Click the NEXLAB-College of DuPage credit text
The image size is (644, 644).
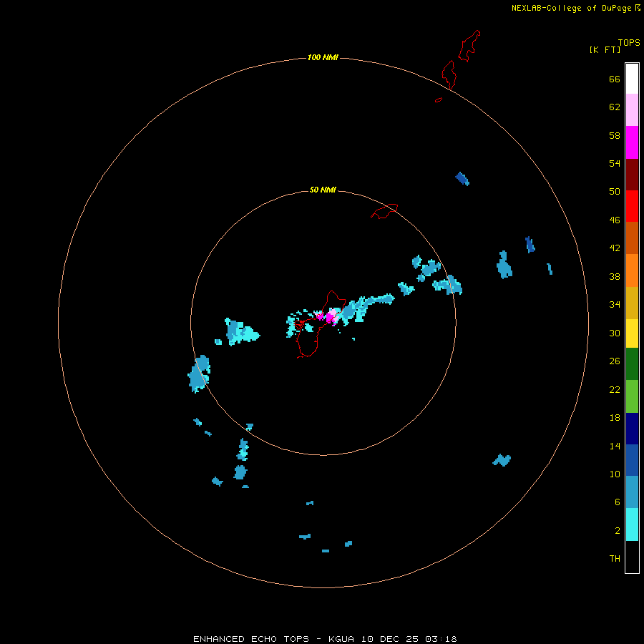[x=571, y=8]
